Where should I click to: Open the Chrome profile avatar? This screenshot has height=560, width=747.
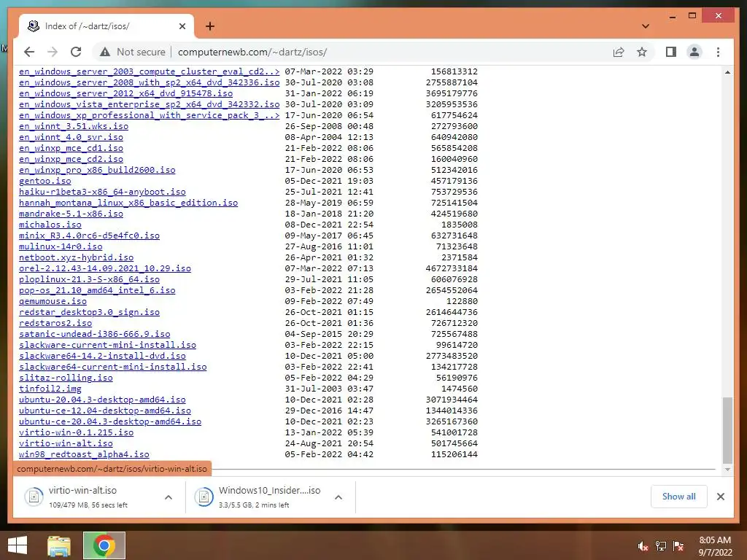click(x=694, y=52)
